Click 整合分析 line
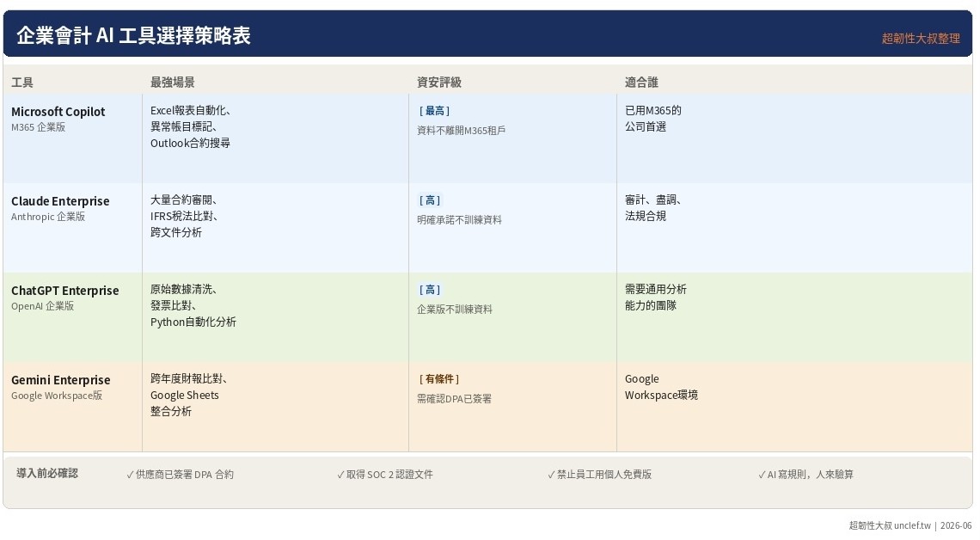 (x=170, y=411)
